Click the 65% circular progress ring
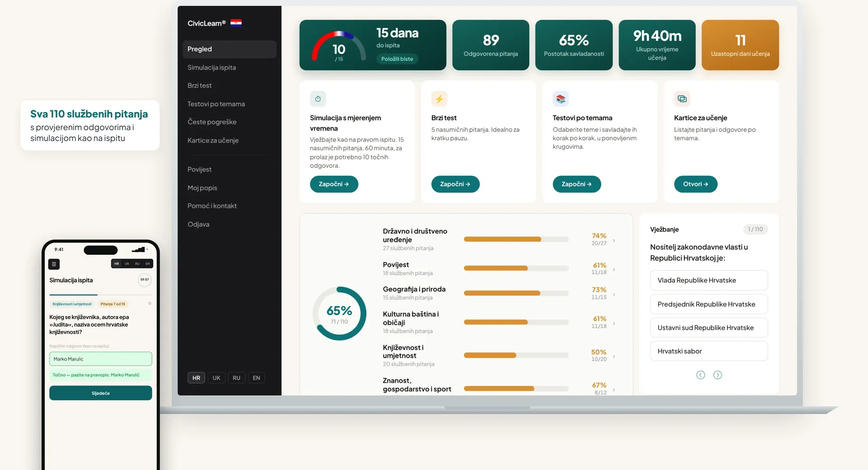Image resolution: width=868 pixels, height=470 pixels. 339,314
